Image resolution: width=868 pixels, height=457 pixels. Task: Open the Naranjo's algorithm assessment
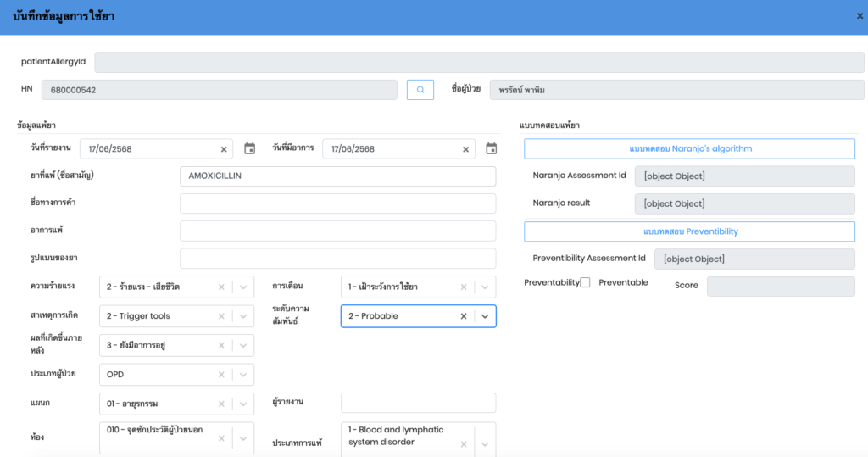(689, 149)
